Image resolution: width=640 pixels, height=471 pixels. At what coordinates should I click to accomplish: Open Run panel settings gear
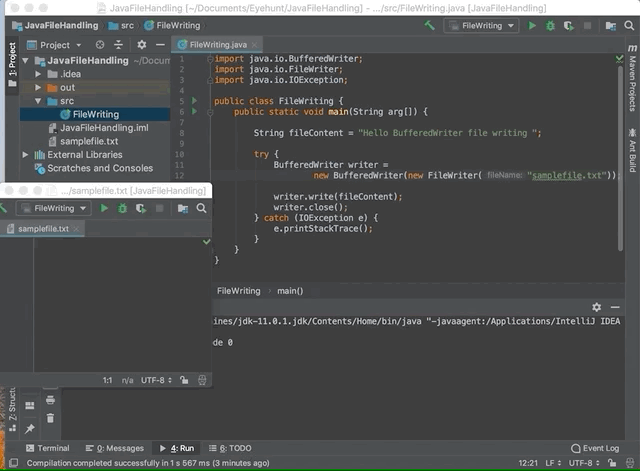point(596,307)
